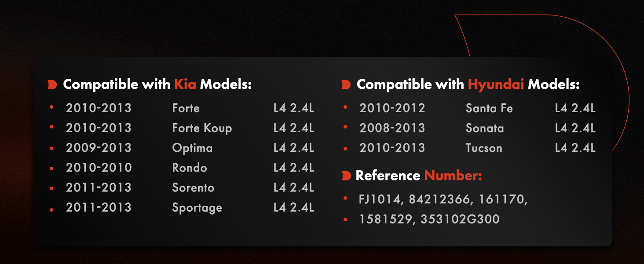Select the 'Sonata' model name
Screen dimensions: 644x264
tap(485, 128)
